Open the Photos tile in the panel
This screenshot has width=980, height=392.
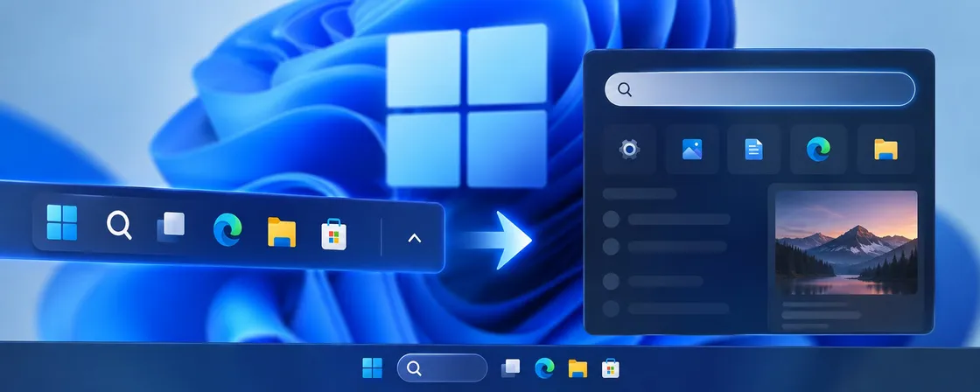[692, 149]
